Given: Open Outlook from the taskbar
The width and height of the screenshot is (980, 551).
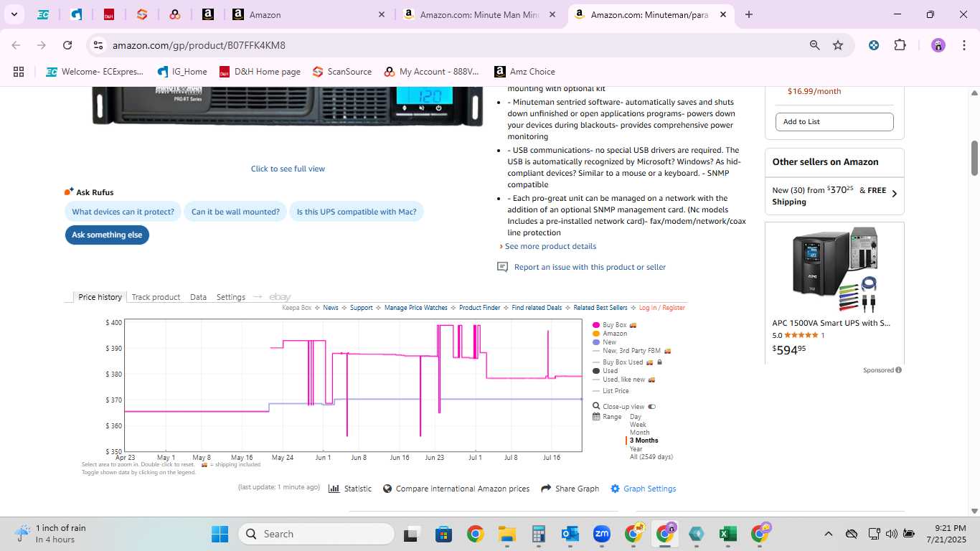Looking at the screenshot, I should pyautogui.click(x=570, y=534).
